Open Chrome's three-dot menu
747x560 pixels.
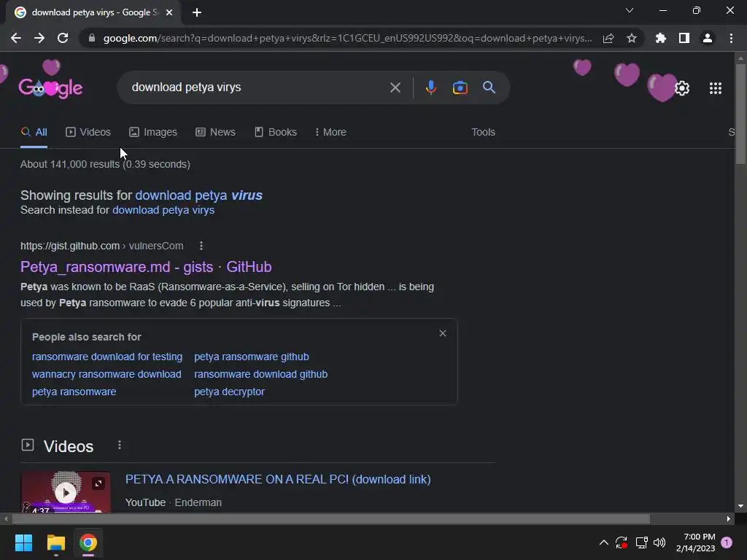[731, 38]
